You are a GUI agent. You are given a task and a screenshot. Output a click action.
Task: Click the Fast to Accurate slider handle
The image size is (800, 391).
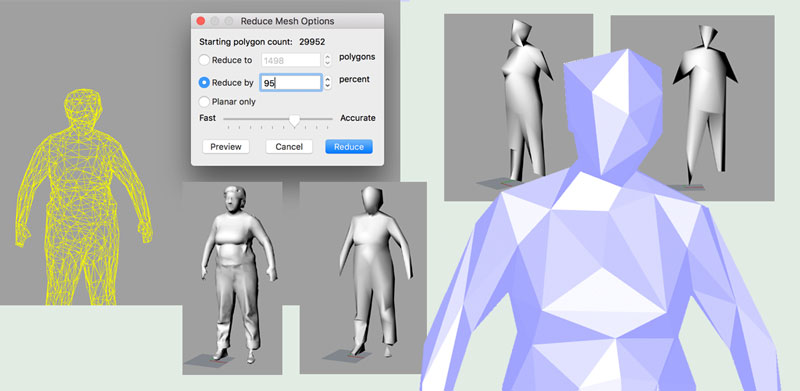(294, 120)
